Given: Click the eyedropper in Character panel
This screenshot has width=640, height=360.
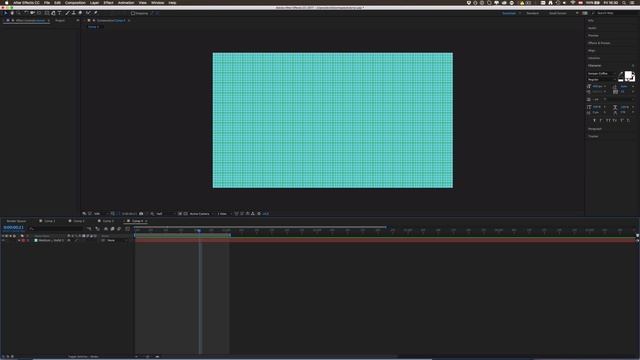Looking at the screenshot, I should point(621,73).
